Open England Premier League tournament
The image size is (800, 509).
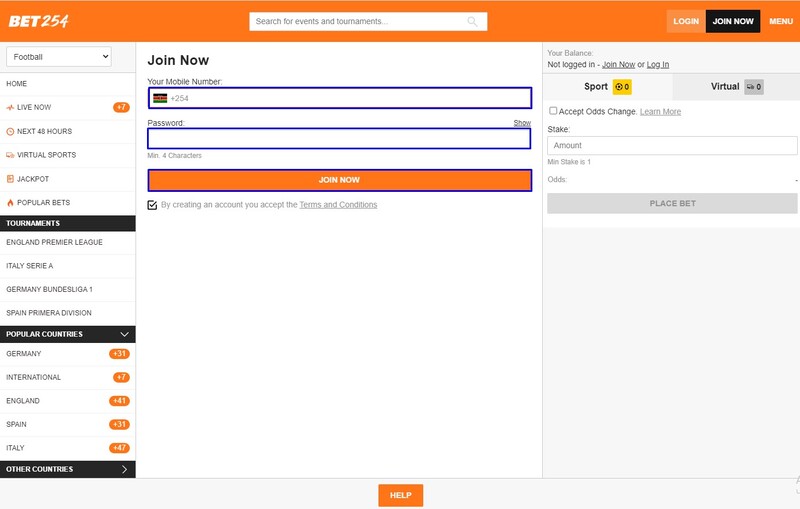(67, 242)
